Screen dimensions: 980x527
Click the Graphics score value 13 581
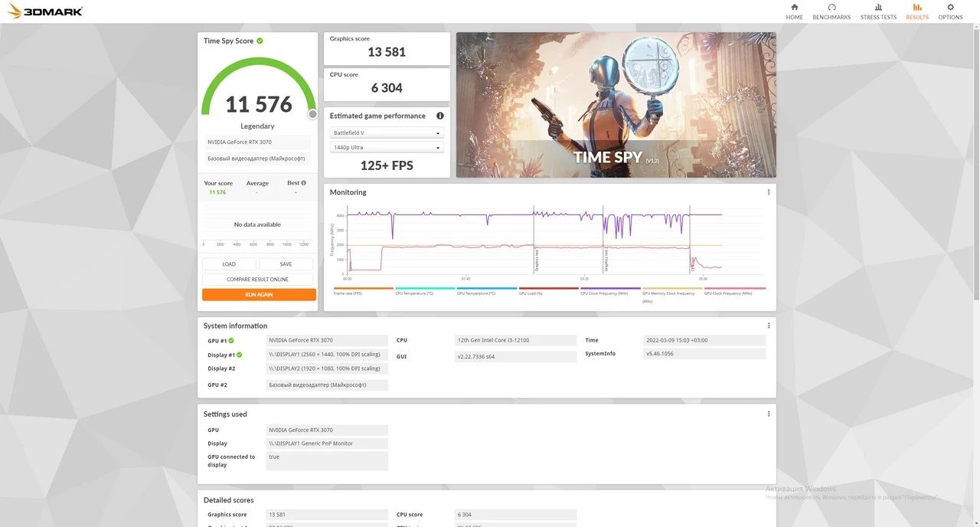click(x=387, y=52)
